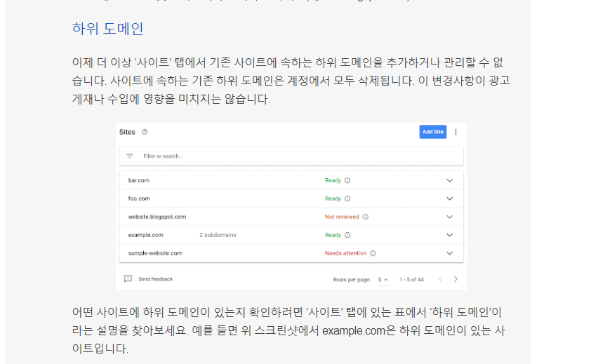Click the info icon beside Needs attention
Viewport: 591px width, 364px height.
click(373, 253)
